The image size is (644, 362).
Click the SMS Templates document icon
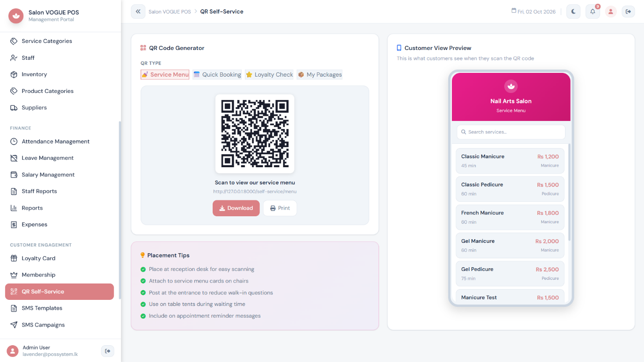(x=14, y=308)
